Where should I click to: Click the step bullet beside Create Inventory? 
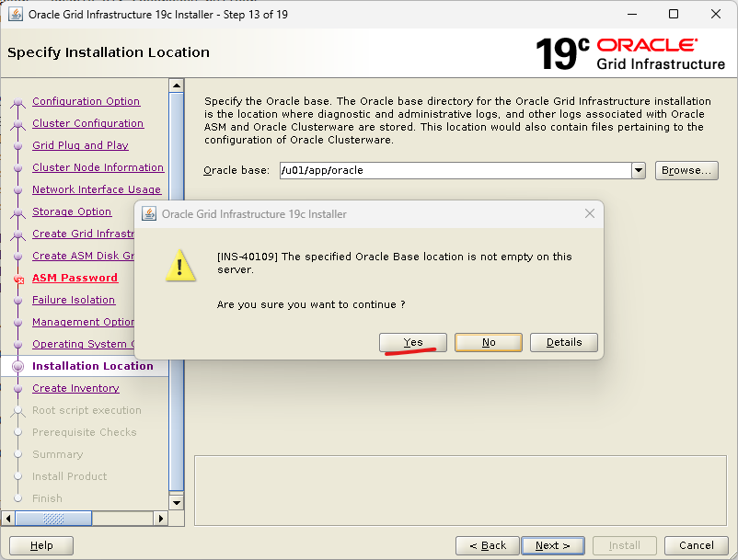pyautogui.click(x=17, y=388)
